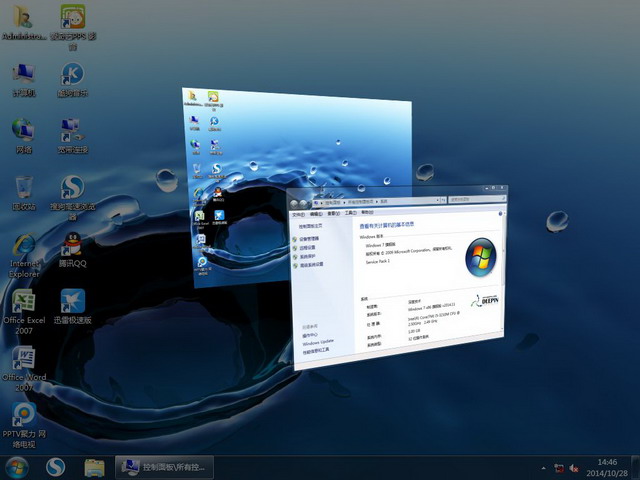Open the Administrator folder desktop icon

24,22
